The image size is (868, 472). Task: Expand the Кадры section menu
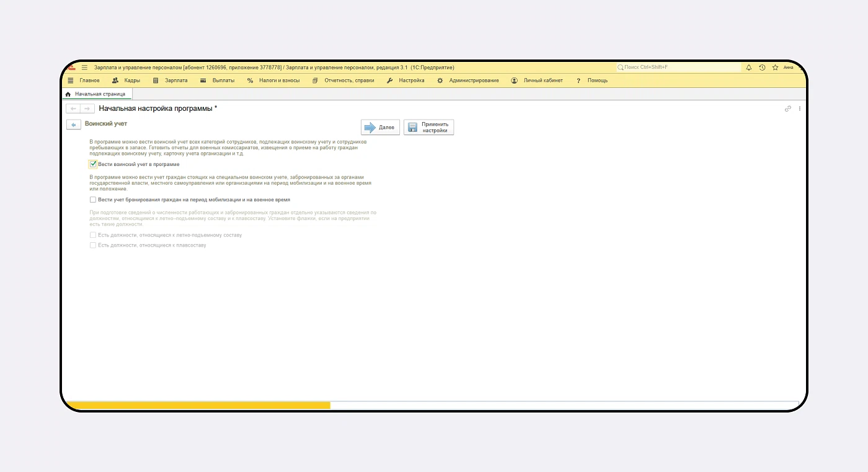[x=126, y=81]
